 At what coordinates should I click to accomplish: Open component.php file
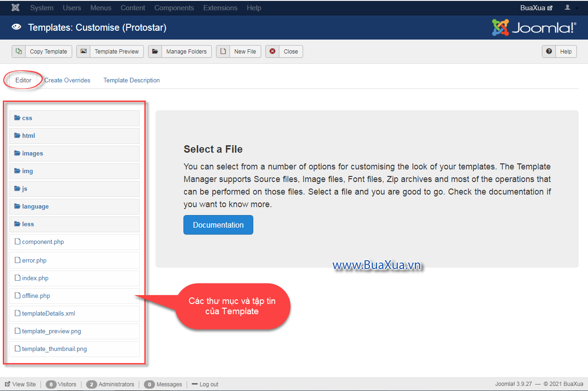74,242
